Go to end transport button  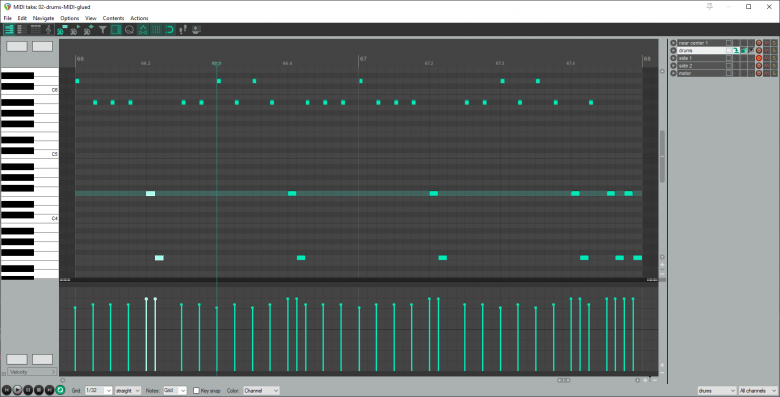pyautogui.click(x=49, y=391)
